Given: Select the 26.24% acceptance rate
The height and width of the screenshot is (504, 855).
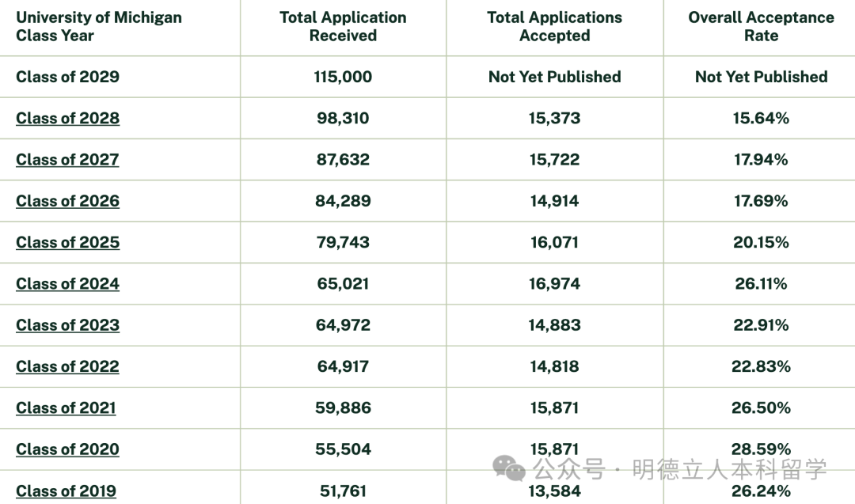Looking at the screenshot, I should point(762,491).
